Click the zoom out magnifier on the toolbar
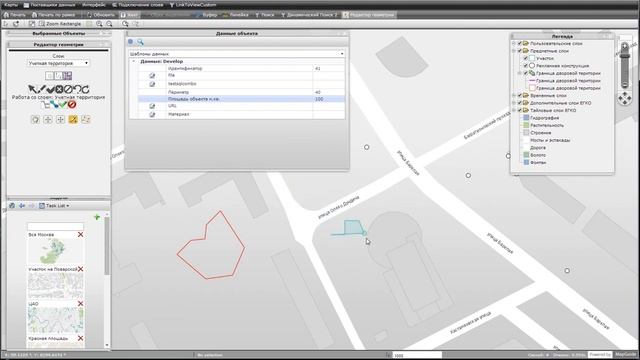The height and width of the screenshot is (360, 640). 109,24
